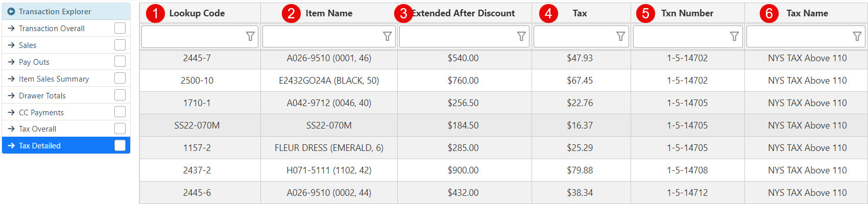Click the Txn Number column filter icon
This screenshot has height=204, width=868.
734,37
